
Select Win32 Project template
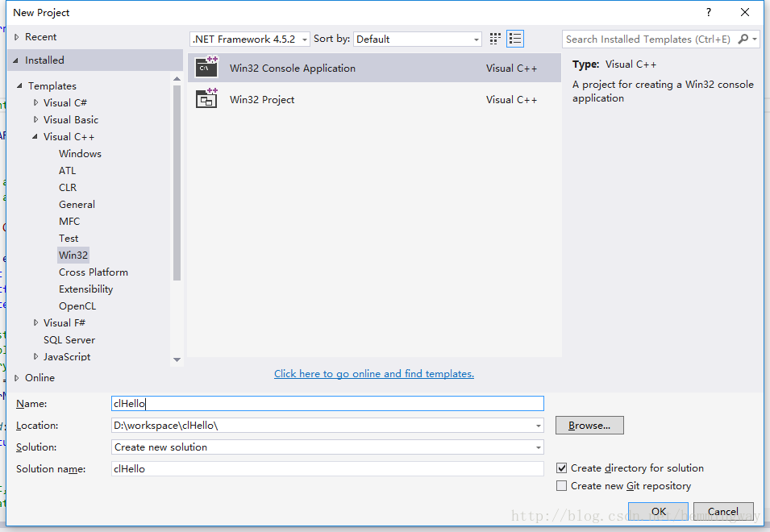(374, 99)
